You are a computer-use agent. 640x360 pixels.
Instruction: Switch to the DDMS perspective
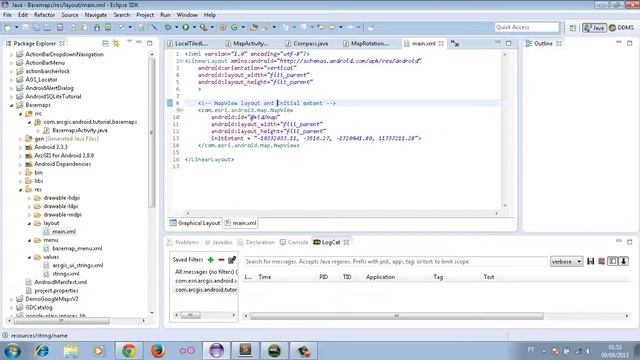[621, 28]
